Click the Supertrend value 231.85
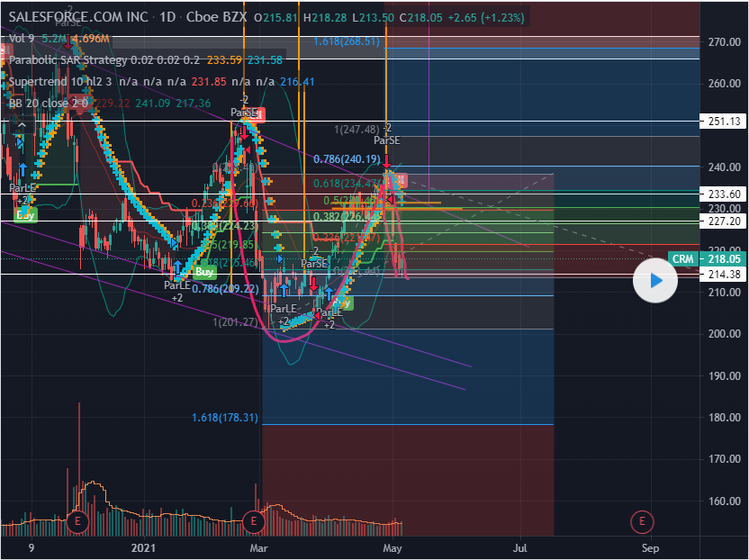Screen dimensions: 749x560 tap(209, 82)
